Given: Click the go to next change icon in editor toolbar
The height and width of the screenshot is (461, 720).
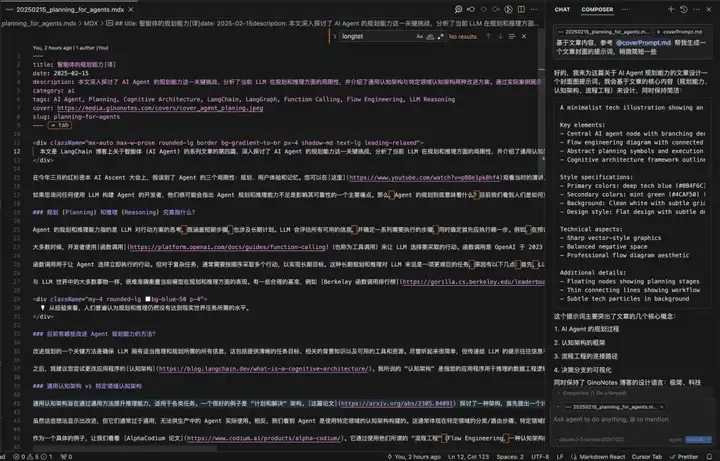Looking at the screenshot, I should pyautogui.click(x=496, y=9).
